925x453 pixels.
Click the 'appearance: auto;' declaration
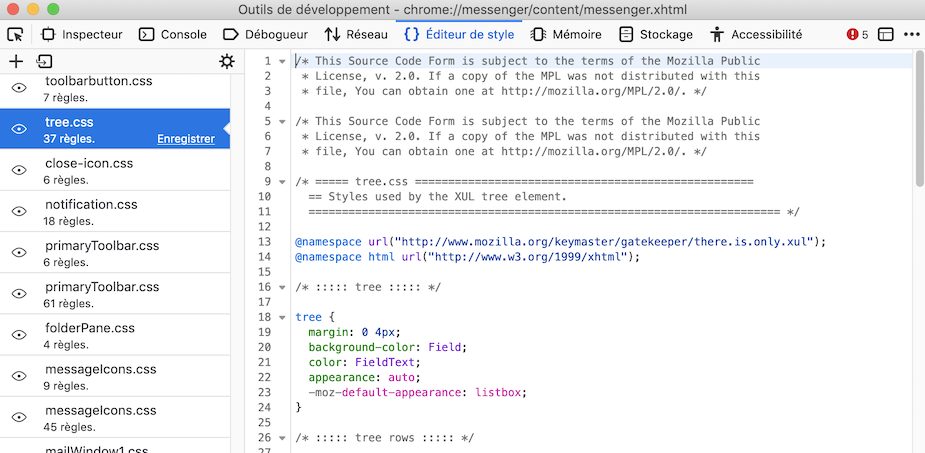[365, 378]
